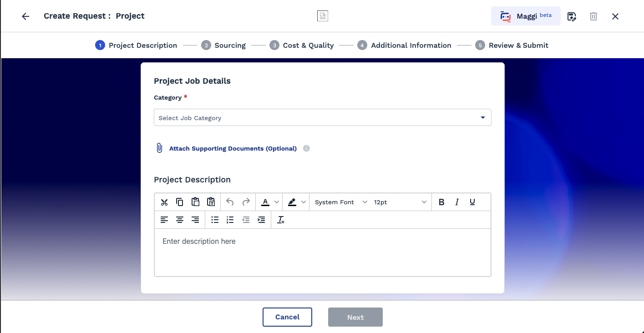
Task: Toggle underline formatting
Action: tap(472, 202)
